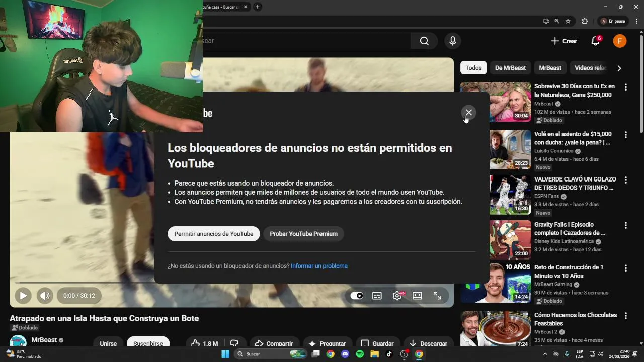Show more filter chips with right arrow
Image resolution: width=644 pixels, height=362 pixels.
[x=619, y=68]
